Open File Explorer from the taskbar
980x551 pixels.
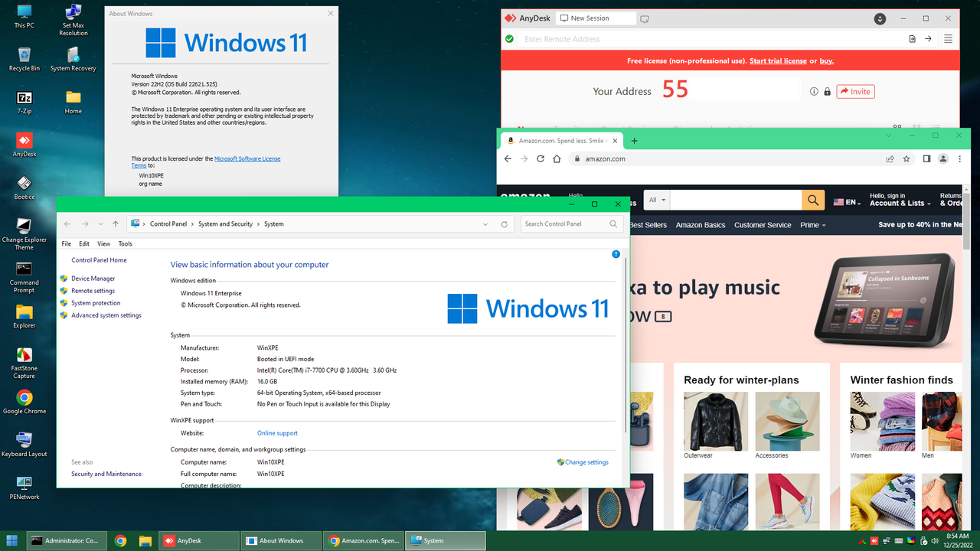pos(145,540)
